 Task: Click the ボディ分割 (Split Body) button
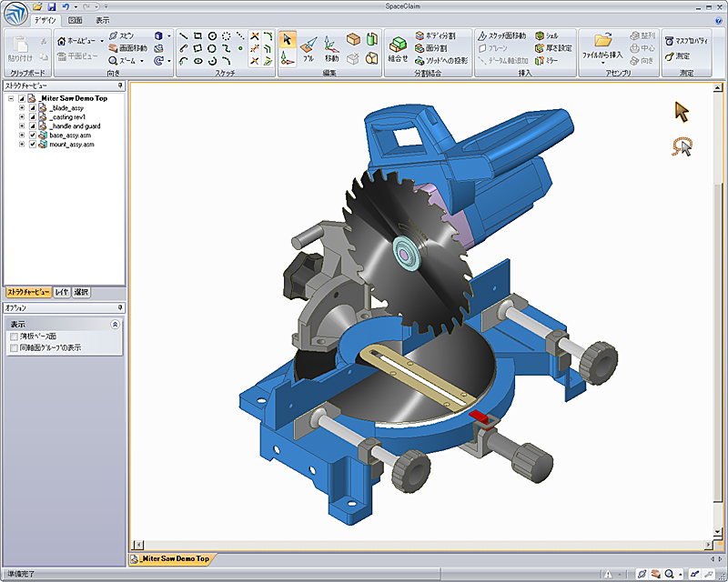coord(434,35)
